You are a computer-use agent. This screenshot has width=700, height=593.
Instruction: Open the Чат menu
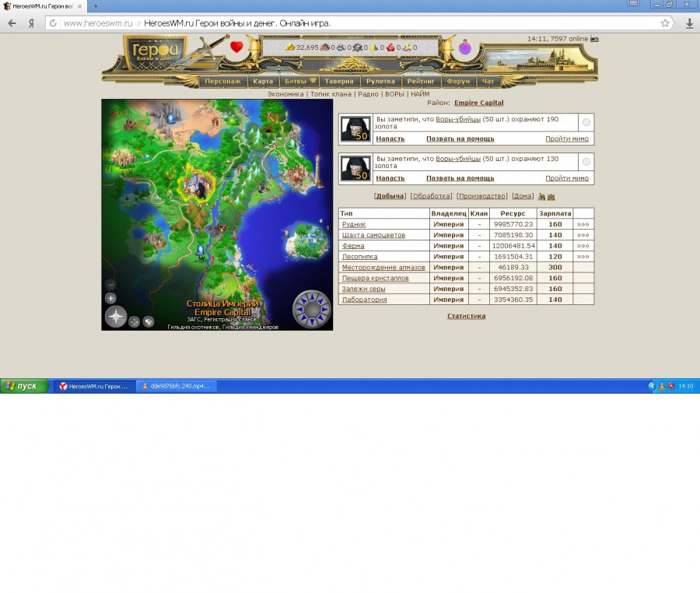point(488,81)
